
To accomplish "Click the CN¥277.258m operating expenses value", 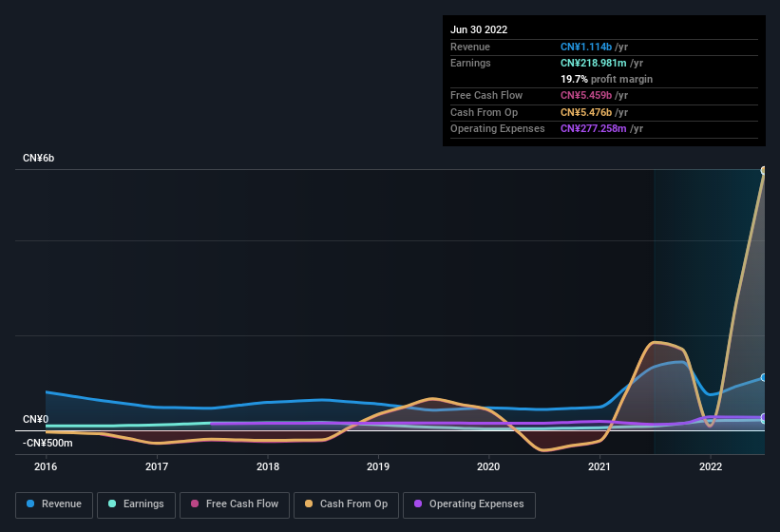I will pyautogui.click(x=594, y=129).
